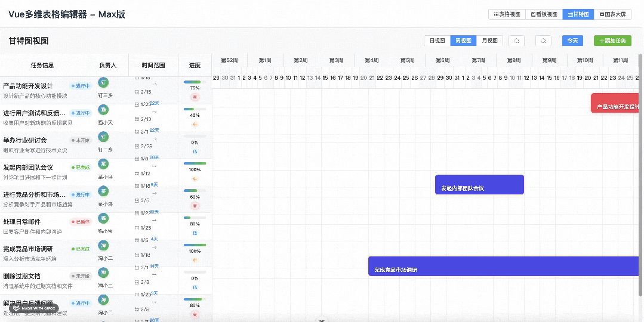The image size is (644, 322).
Task: Click 未开始 status badge of 举办行业研讨会
Action: (81, 140)
